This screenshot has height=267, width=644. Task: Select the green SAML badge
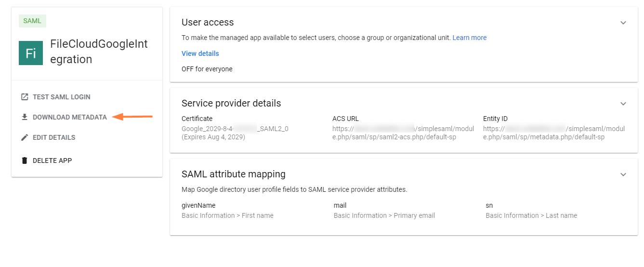pyautogui.click(x=32, y=21)
